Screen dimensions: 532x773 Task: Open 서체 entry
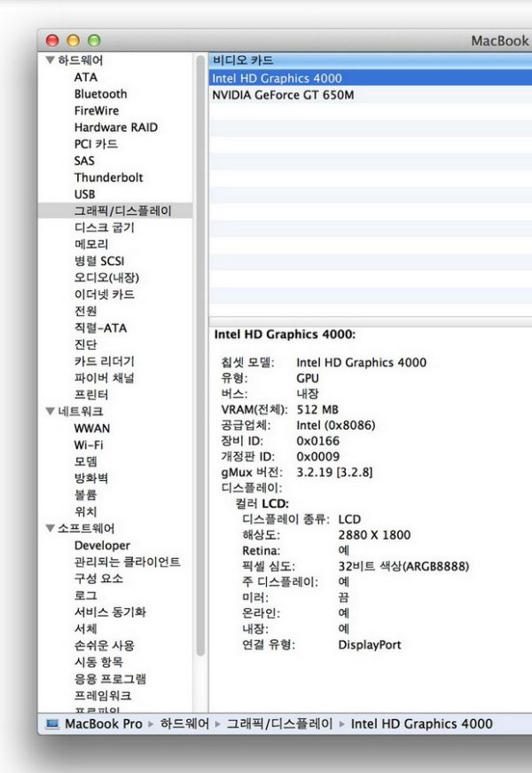[x=85, y=629]
